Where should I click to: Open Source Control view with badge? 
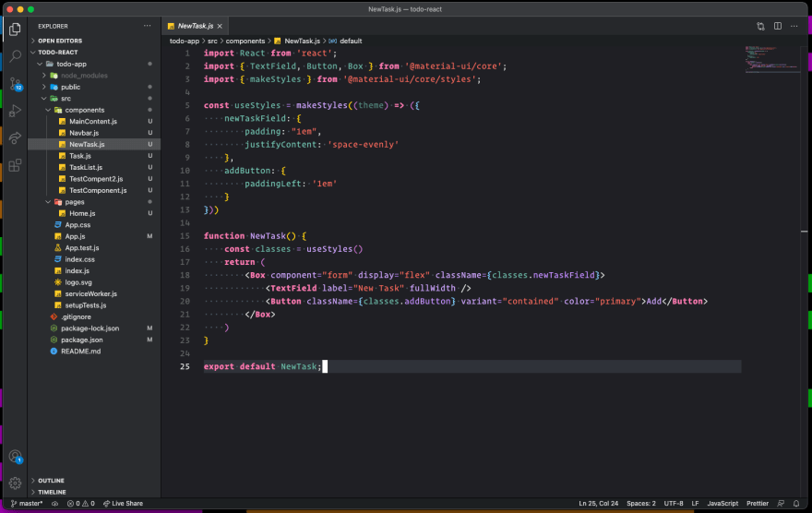tap(15, 83)
